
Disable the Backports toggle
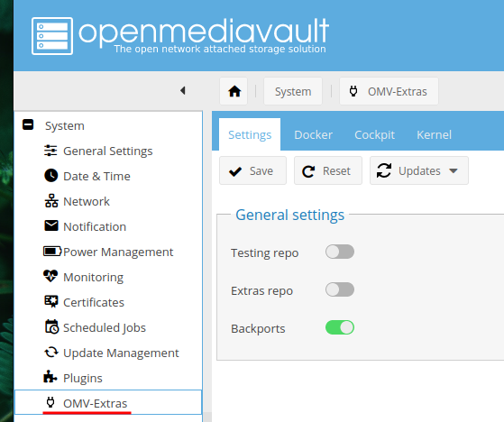[x=340, y=327]
